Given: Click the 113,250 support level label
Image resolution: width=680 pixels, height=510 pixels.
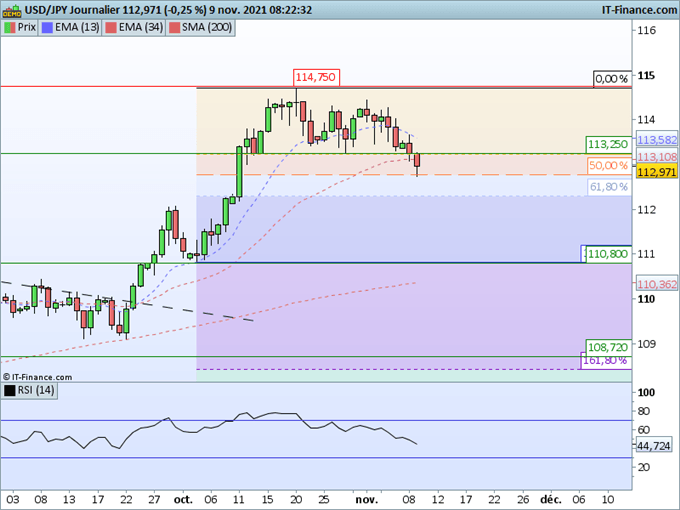Looking at the screenshot, I should click(x=608, y=144).
